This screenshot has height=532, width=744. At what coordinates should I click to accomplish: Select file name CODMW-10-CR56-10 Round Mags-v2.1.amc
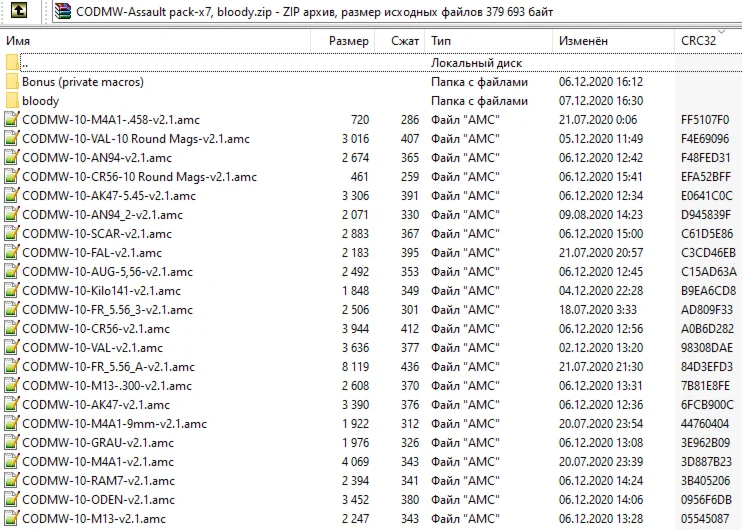(140, 177)
